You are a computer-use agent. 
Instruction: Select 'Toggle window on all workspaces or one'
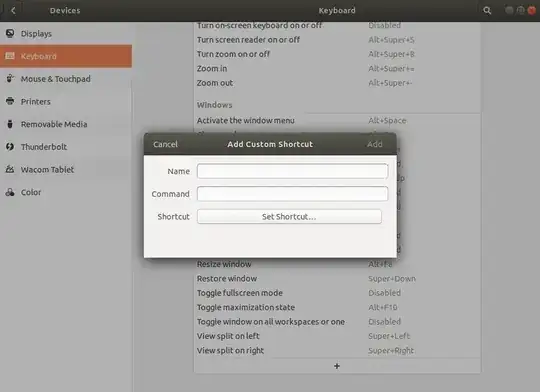click(337, 322)
